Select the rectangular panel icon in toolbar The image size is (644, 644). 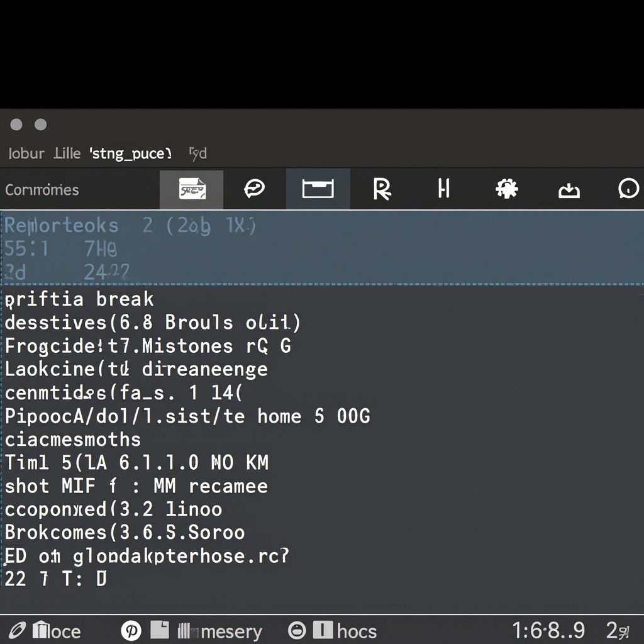point(318,189)
